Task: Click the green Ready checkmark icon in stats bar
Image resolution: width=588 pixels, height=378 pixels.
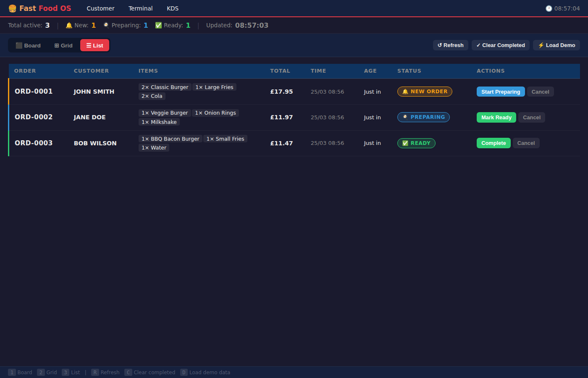Action: tap(158, 25)
